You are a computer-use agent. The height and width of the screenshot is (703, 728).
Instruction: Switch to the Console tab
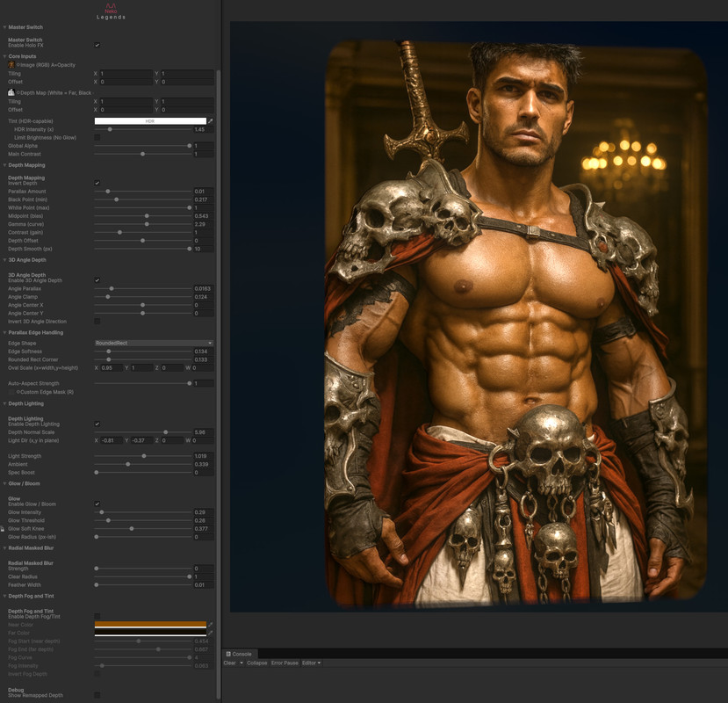(x=240, y=654)
